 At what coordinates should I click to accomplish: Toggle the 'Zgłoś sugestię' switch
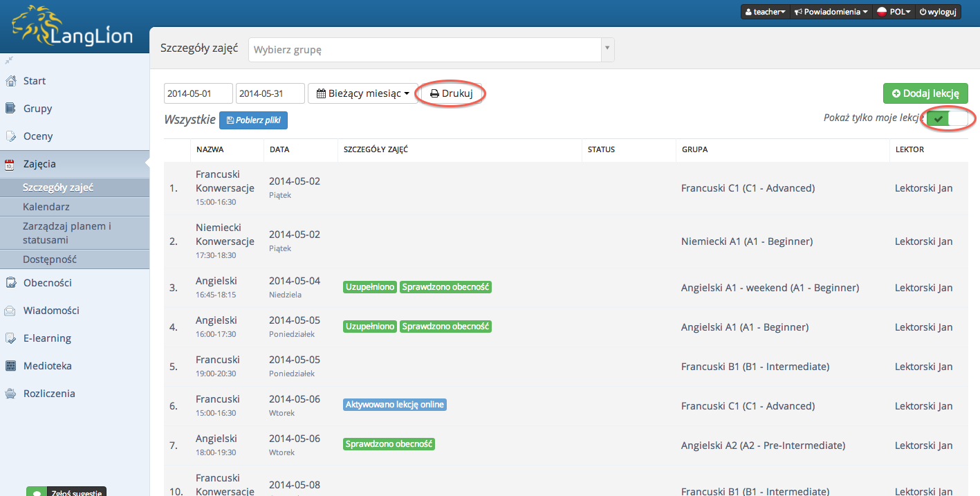(36, 492)
